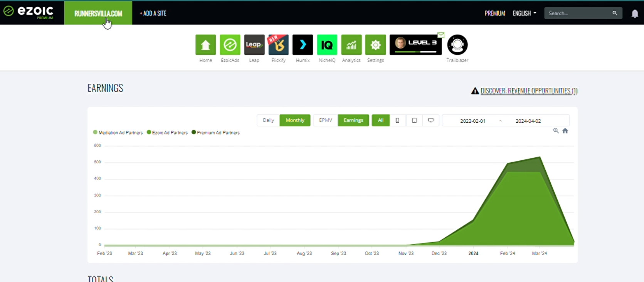Open the Analytics icon
The width and height of the screenshot is (644, 282).
[x=351, y=45]
